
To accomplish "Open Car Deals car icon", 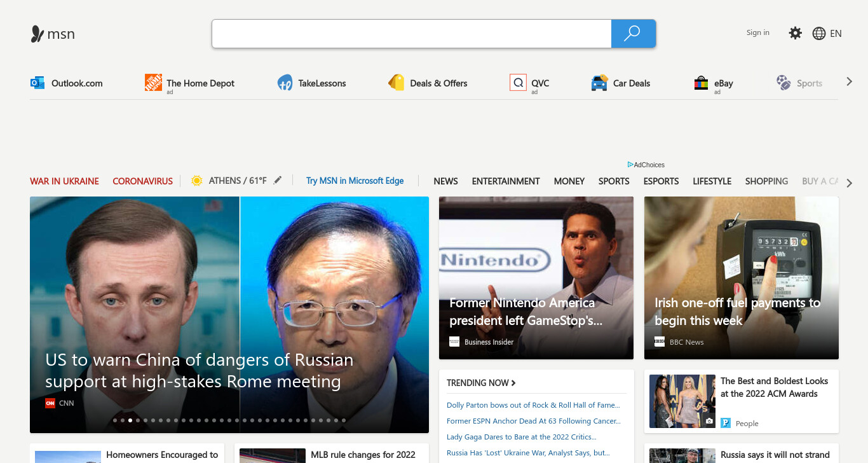I will 599,83.
